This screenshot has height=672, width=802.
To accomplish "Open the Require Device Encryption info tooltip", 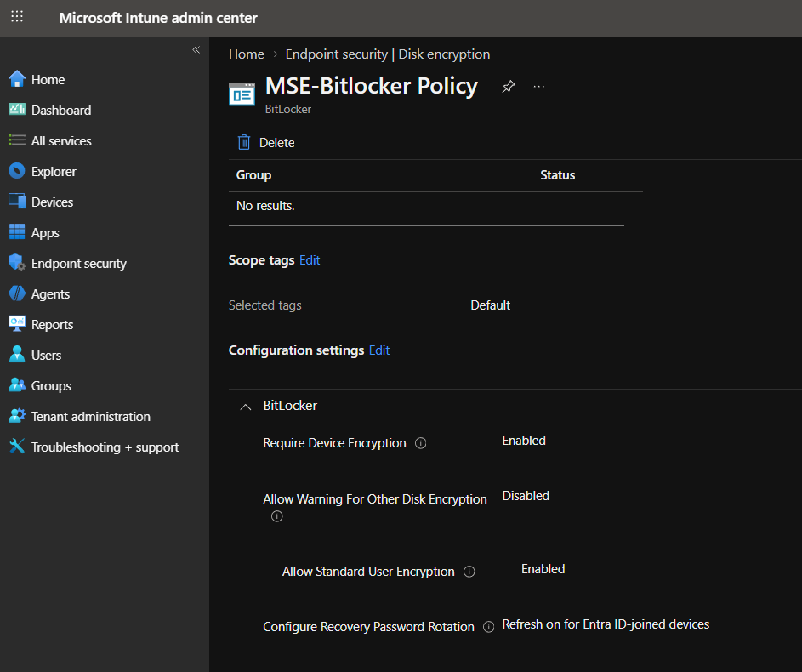I will pos(421,442).
